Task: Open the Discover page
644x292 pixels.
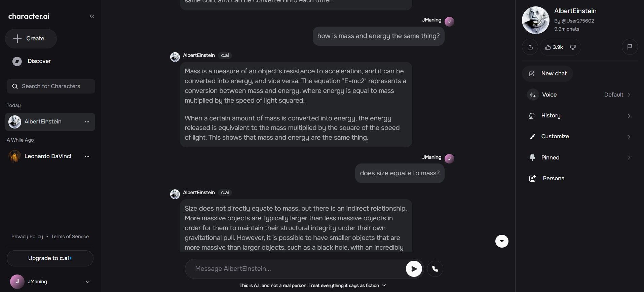Action: [x=39, y=61]
